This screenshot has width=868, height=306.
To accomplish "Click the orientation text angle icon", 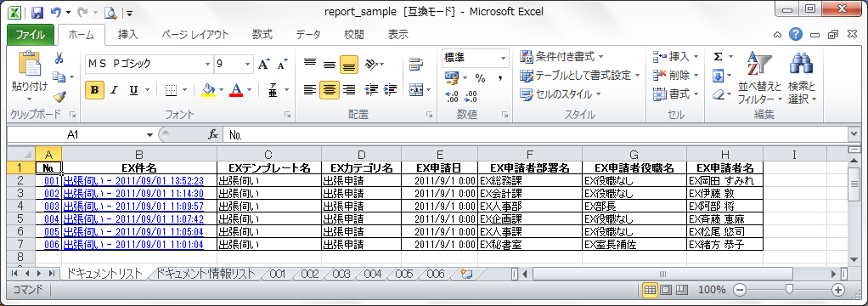I will tap(371, 64).
